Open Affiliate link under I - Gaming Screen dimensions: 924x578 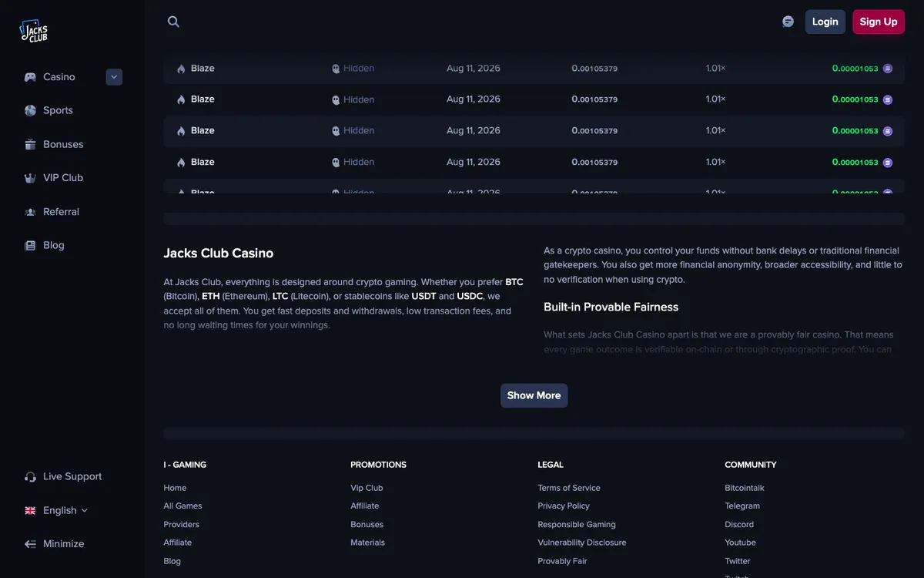pos(177,543)
